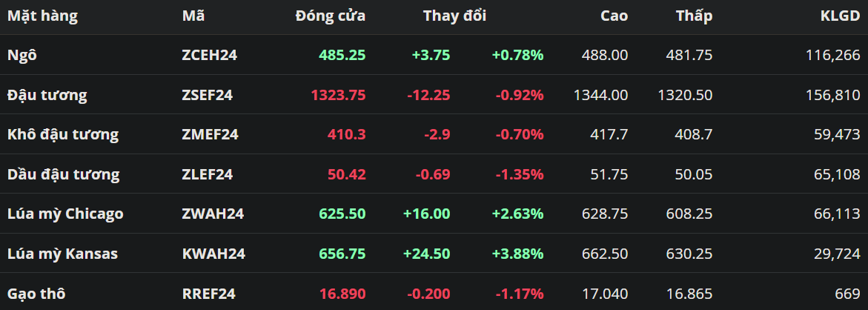868x310 pixels.
Task: Open the Đậu tương commodity name
Action: (x=47, y=95)
